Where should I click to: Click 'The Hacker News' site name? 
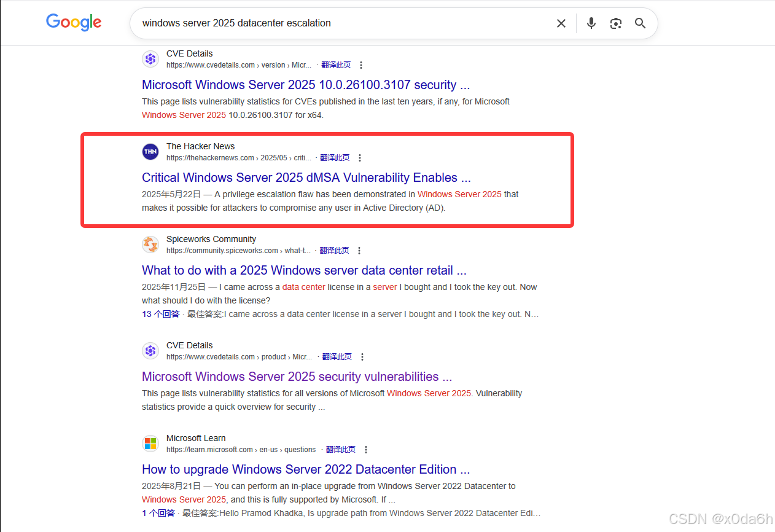click(201, 146)
